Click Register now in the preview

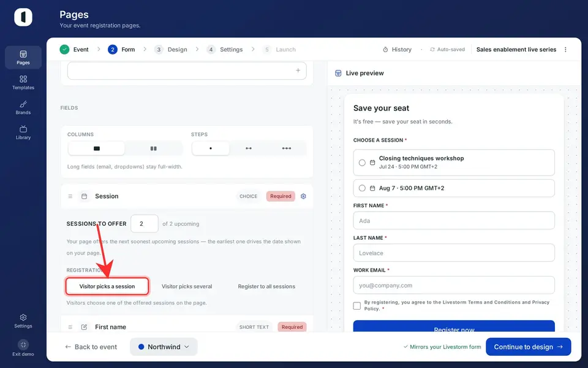point(454,326)
